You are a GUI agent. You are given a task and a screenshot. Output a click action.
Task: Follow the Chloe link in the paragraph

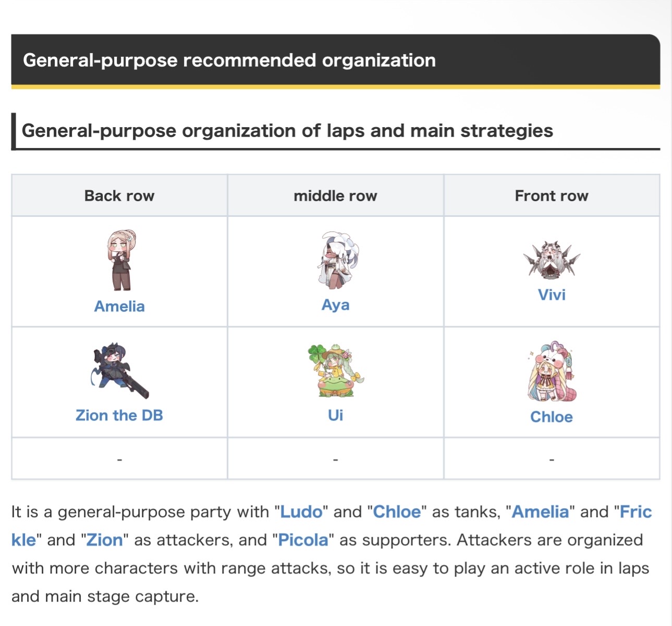point(397,512)
